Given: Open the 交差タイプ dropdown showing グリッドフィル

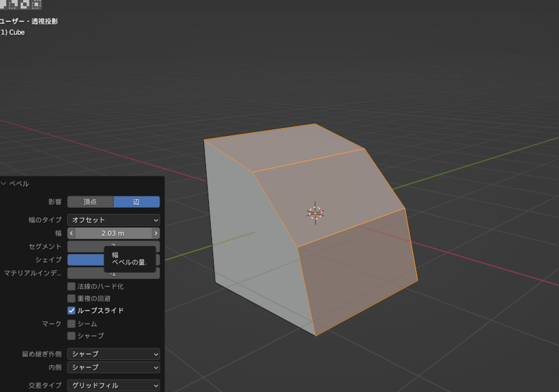Looking at the screenshot, I should click(x=114, y=385).
